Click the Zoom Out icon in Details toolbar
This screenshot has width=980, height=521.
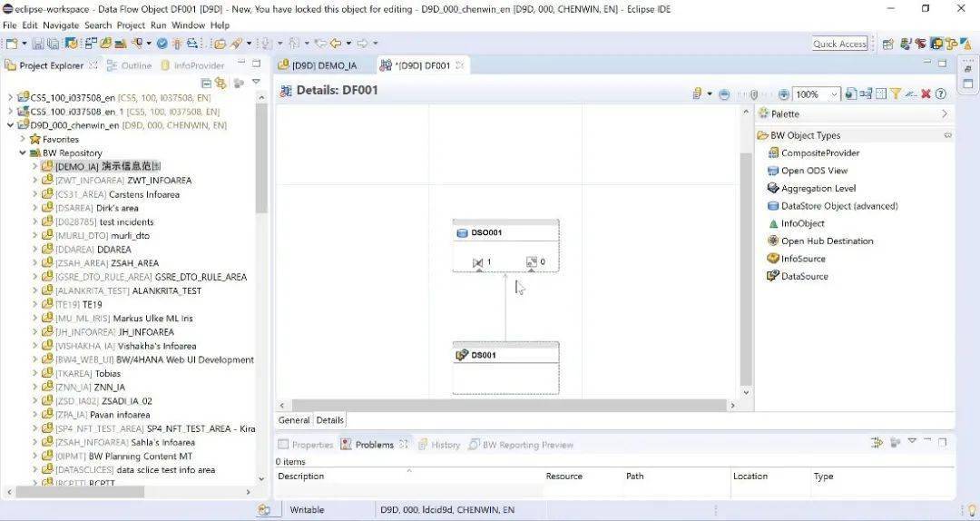[724, 94]
